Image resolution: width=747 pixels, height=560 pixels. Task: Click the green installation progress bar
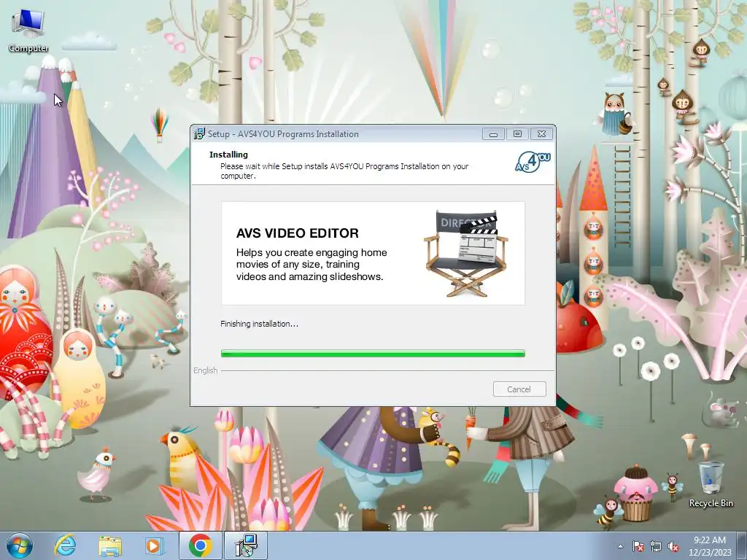373,354
